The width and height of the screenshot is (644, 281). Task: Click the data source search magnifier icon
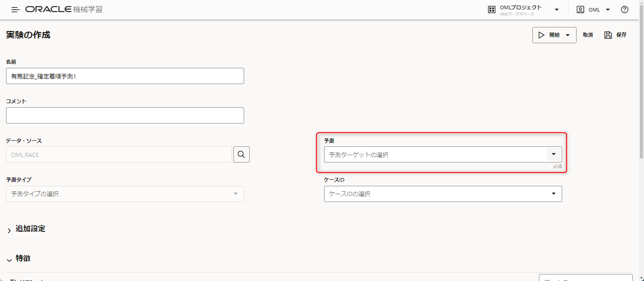[241, 155]
